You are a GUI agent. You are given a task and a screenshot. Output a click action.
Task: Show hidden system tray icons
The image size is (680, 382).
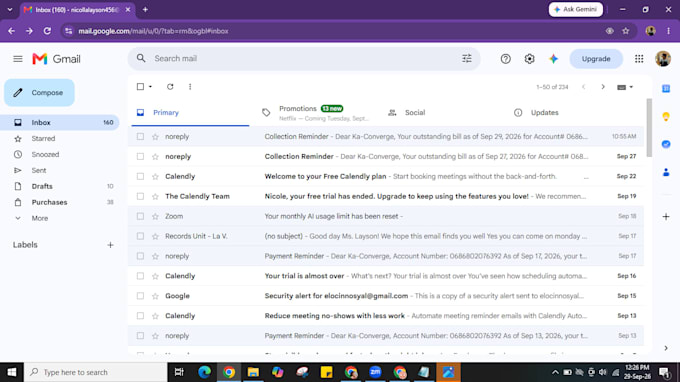tap(555, 372)
